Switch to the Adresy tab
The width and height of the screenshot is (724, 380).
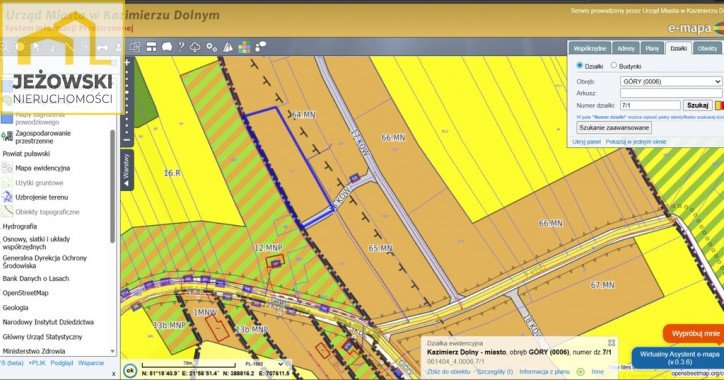[626, 48]
